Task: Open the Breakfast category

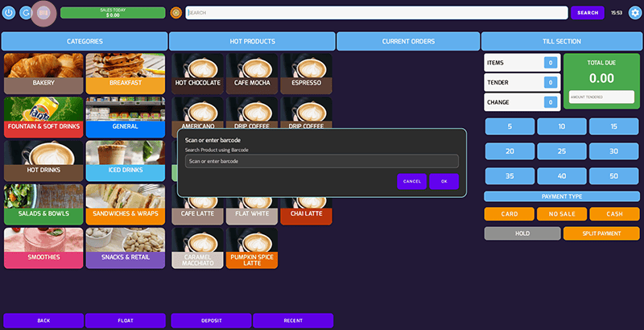Action: pos(126,74)
